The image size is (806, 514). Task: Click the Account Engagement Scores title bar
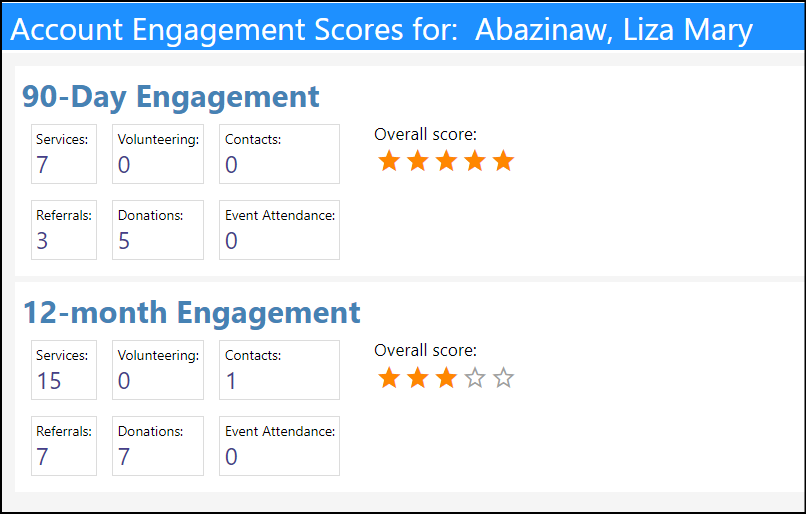[x=403, y=28]
